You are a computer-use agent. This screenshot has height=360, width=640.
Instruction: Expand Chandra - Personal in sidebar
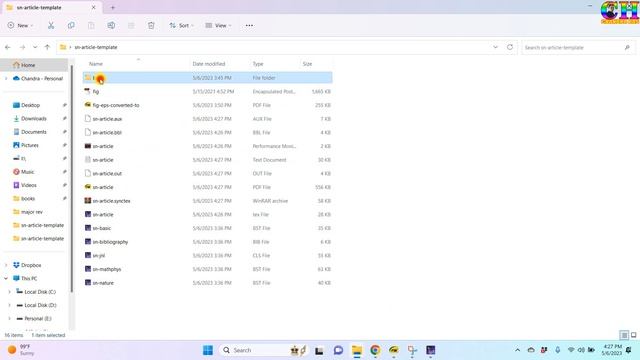tap(6, 78)
